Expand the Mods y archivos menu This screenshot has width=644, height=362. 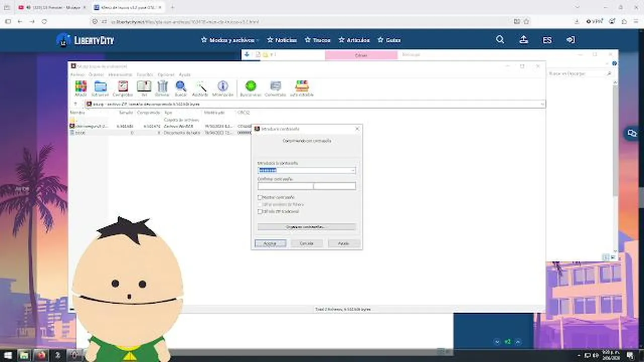(x=230, y=40)
